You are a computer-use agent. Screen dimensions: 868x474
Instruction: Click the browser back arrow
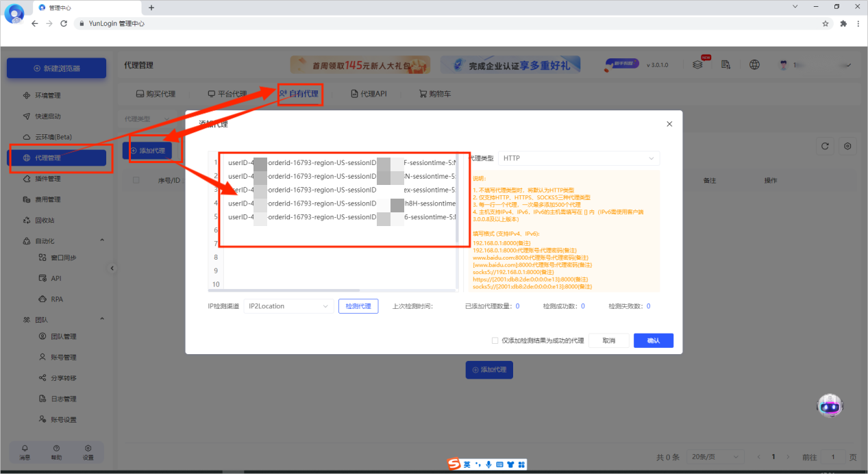click(34, 23)
